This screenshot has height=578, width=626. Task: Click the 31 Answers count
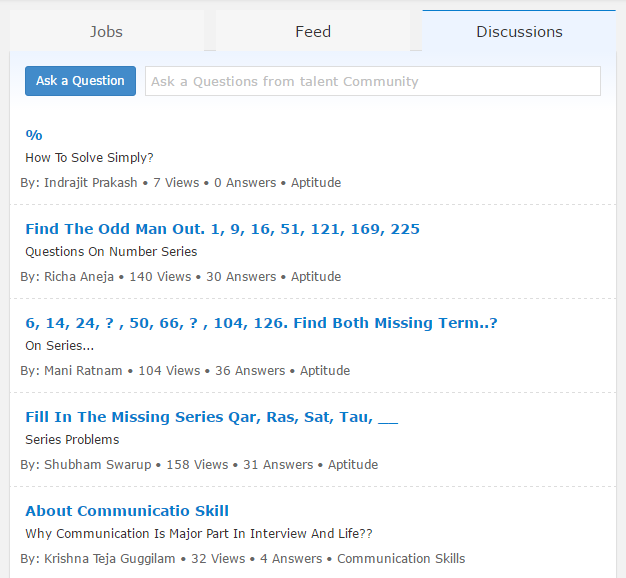coord(278,465)
